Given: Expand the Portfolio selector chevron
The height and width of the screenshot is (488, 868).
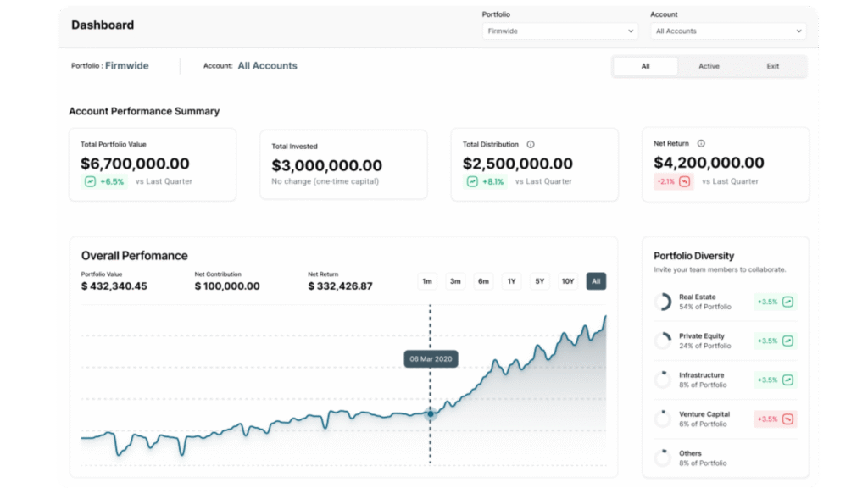Looking at the screenshot, I should [631, 30].
